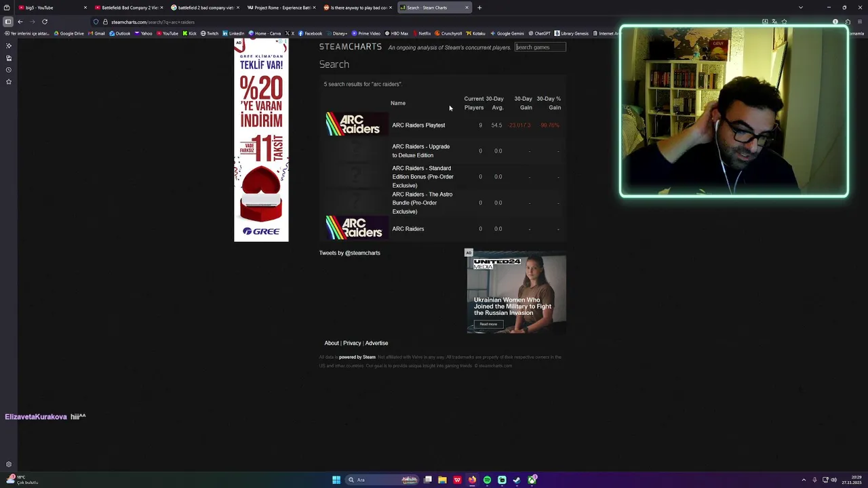The height and width of the screenshot is (488, 868).
Task: Open the Google Gemini bookmark
Action: click(509, 33)
